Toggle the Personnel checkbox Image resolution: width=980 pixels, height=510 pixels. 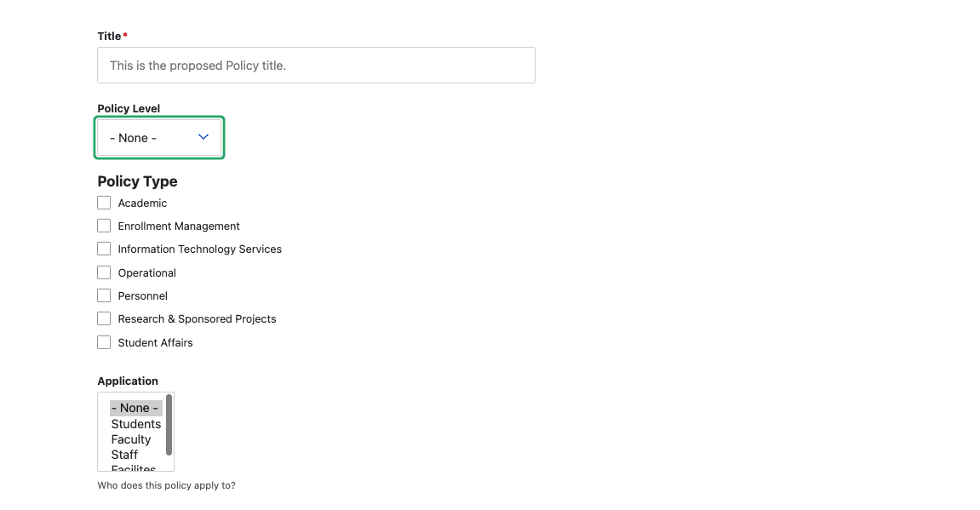104,295
